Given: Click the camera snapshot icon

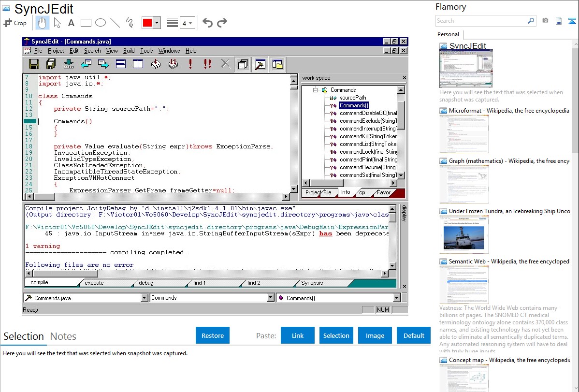Looking at the screenshot, I should 545,21.
